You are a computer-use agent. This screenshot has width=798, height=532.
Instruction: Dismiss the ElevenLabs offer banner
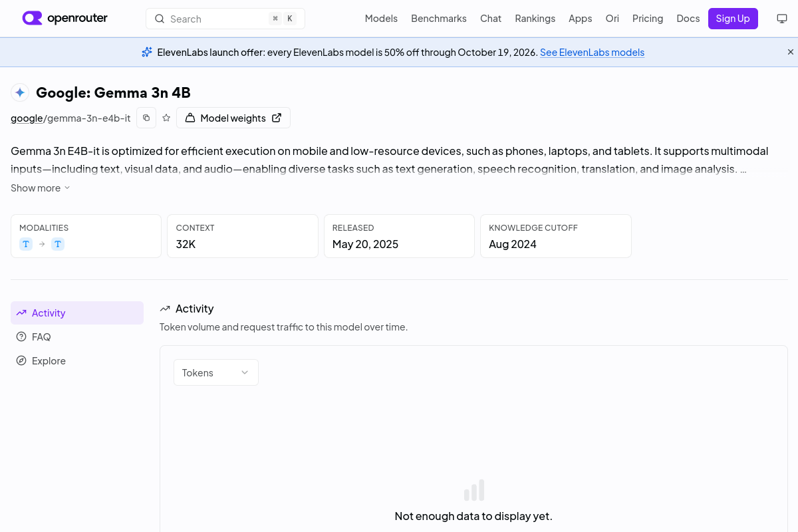(x=791, y=52)
